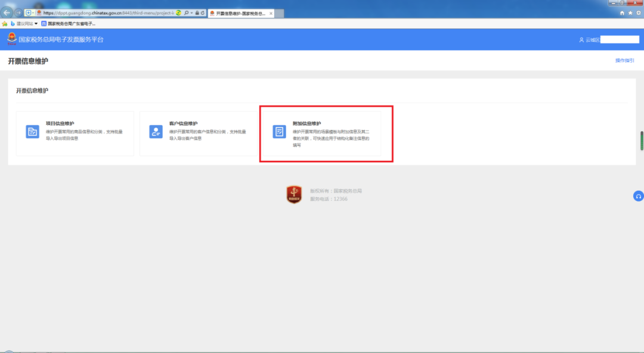The height and width of the screenshot is (353, 644).
Task: Click the green compatibility-mode icon in address bar
Action: click(178, 13)
